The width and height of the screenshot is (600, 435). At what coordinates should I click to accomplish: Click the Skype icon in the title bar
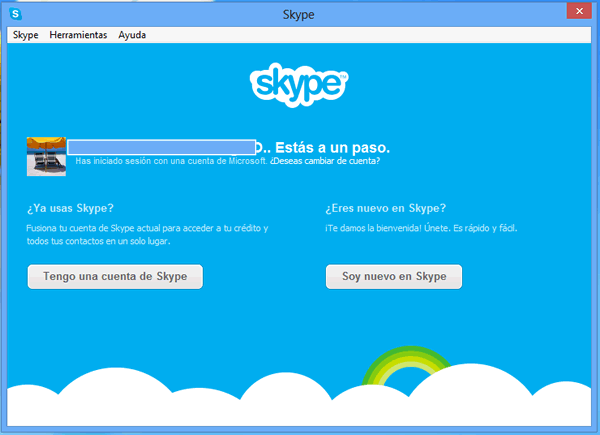point(15,14)
